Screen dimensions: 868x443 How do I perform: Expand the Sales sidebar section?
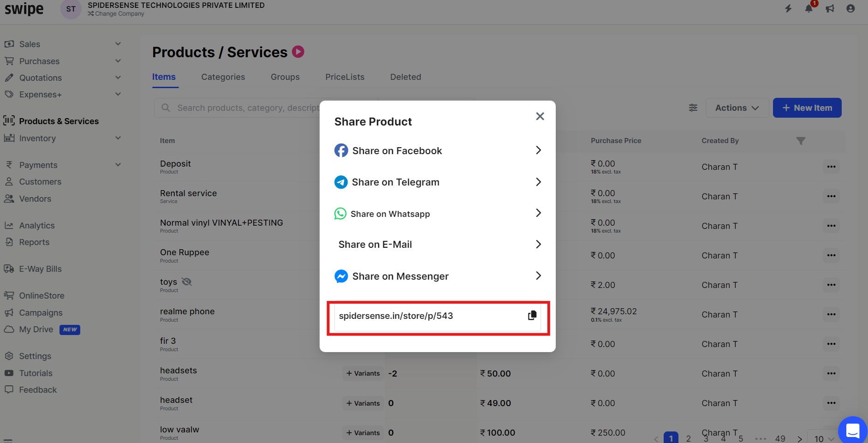[62, 44]
